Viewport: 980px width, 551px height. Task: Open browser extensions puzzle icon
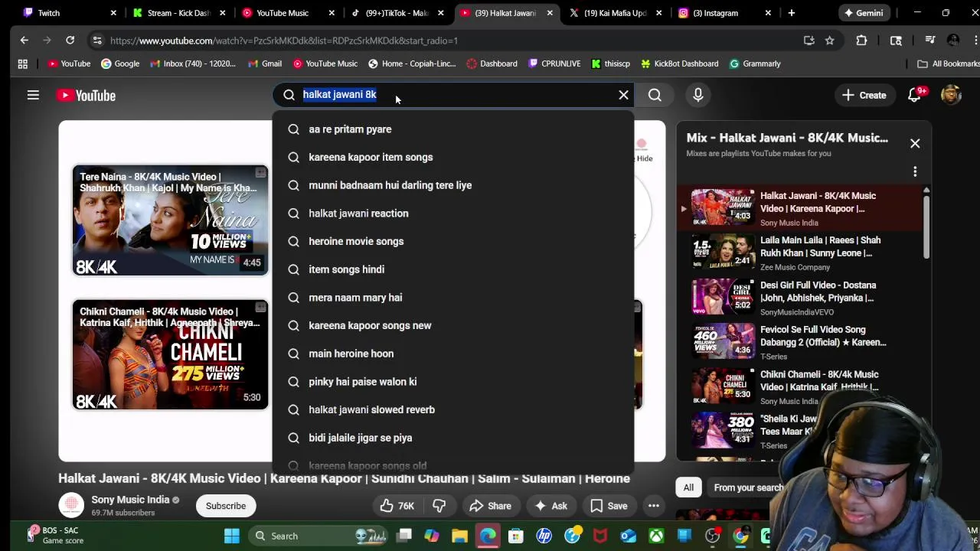(861, 41)
